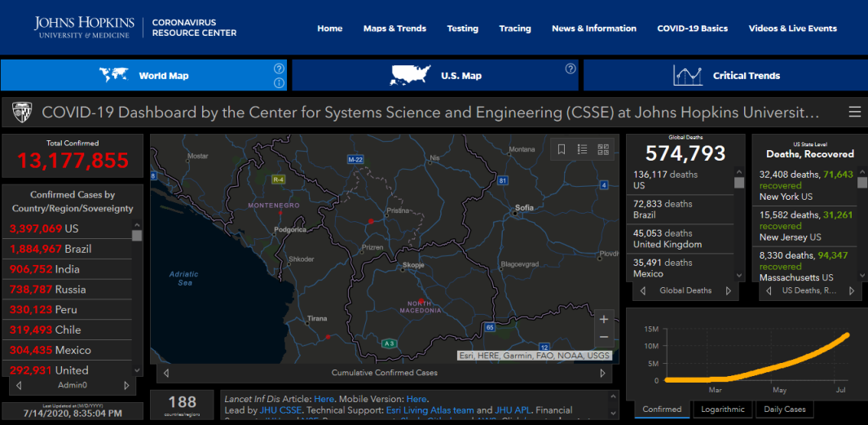The width and height of the screenshot is (868, 425).
Task: Switch to U.S. Map tab
Action: pyautogui.click(x=435, y=75)
